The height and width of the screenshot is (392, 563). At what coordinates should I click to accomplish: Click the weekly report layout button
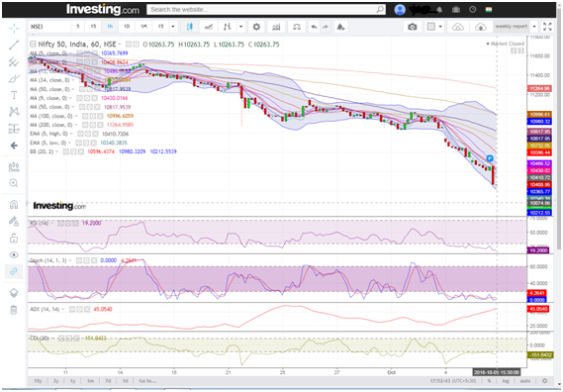click(x=511, y=27)
